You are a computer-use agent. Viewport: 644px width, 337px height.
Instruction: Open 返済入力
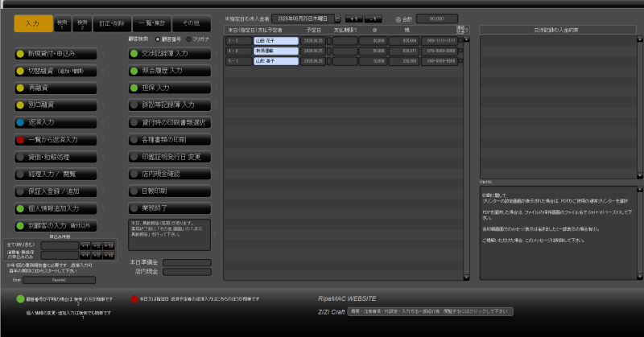pos(56,122)
